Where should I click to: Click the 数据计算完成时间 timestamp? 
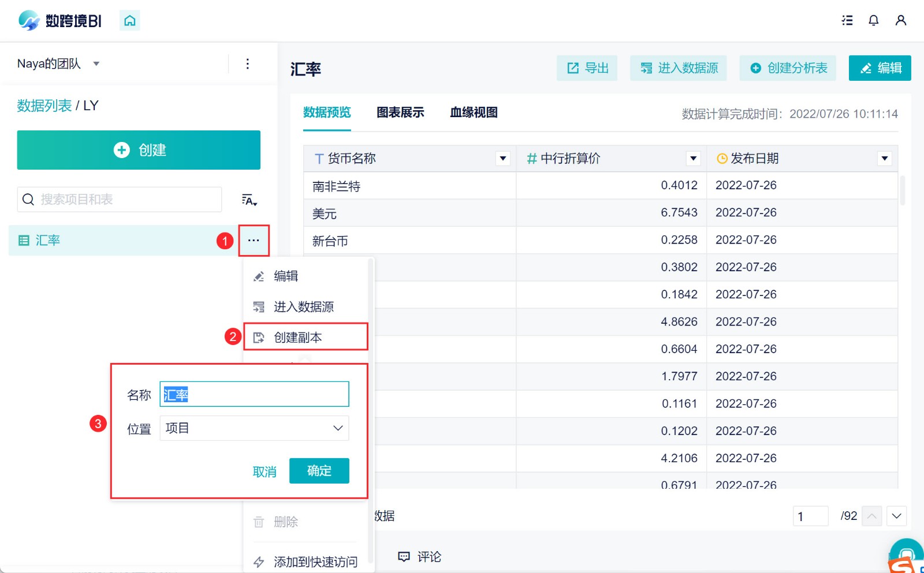[x=790, y=114]
